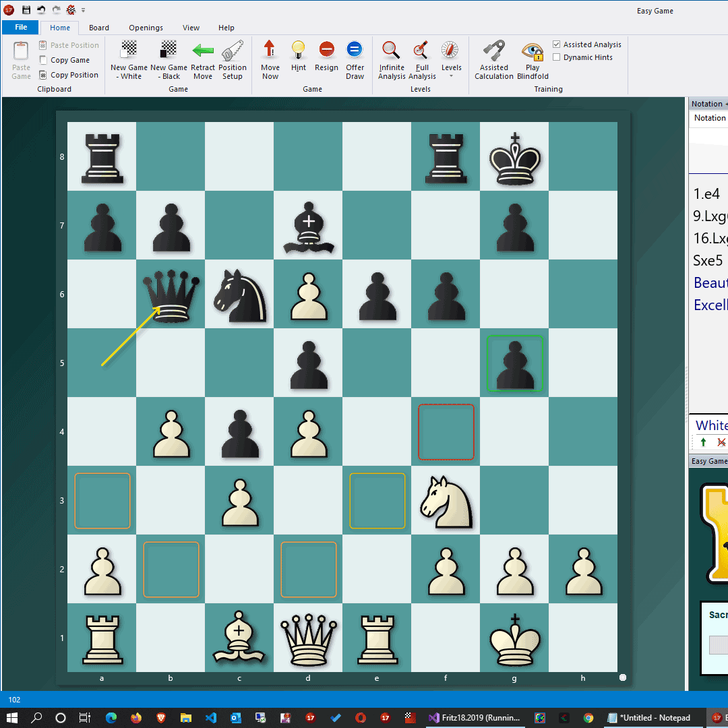Uncheck the Assisted Analysis checkbox
The image size is (728, 728).
coord(557,44)
